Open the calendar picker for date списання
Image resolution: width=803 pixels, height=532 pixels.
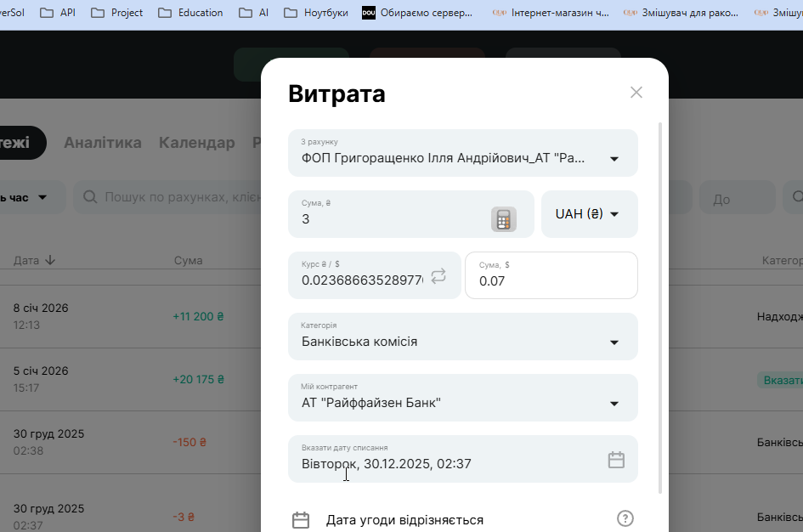[616, 459]
